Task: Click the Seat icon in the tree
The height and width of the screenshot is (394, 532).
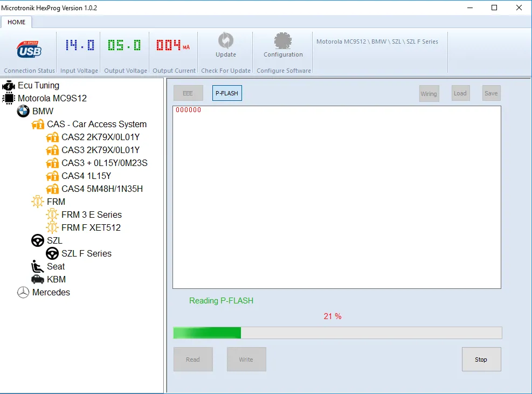Action: (x=37, y=266)
